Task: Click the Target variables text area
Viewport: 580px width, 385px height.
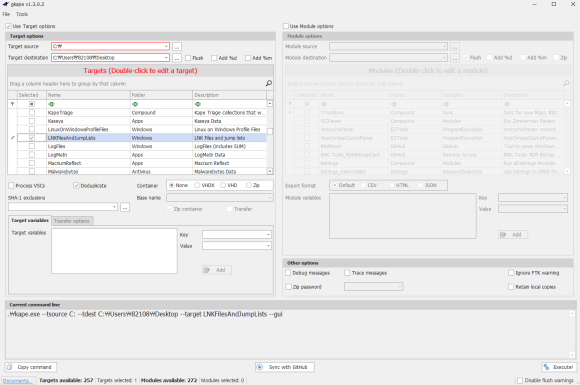Action: [114, 251]
